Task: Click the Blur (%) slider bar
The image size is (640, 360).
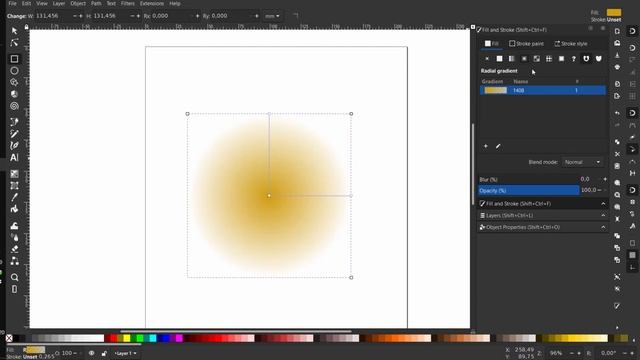Action: [529, 179]
